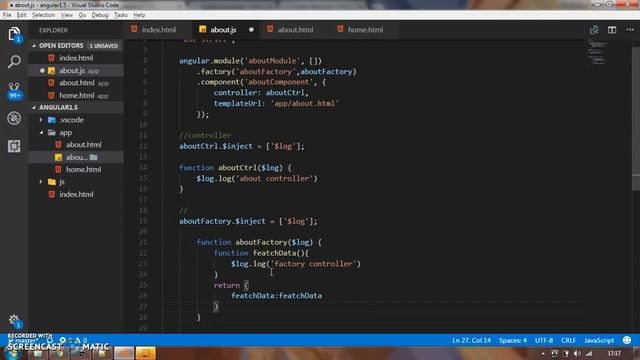
Task: Open about.html under the app folder
Action: pos(83,145)
